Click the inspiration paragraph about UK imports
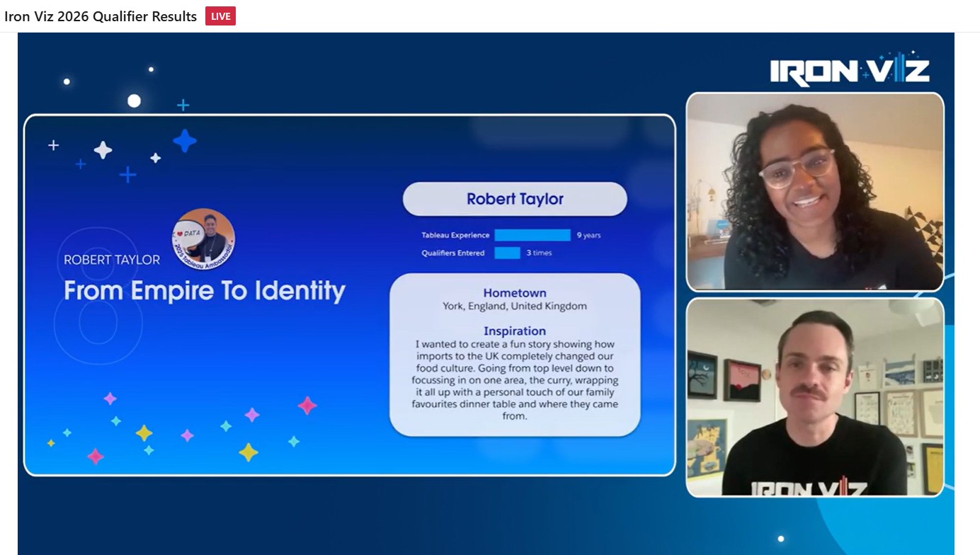 pyautogui.click(x=515, y=380)
